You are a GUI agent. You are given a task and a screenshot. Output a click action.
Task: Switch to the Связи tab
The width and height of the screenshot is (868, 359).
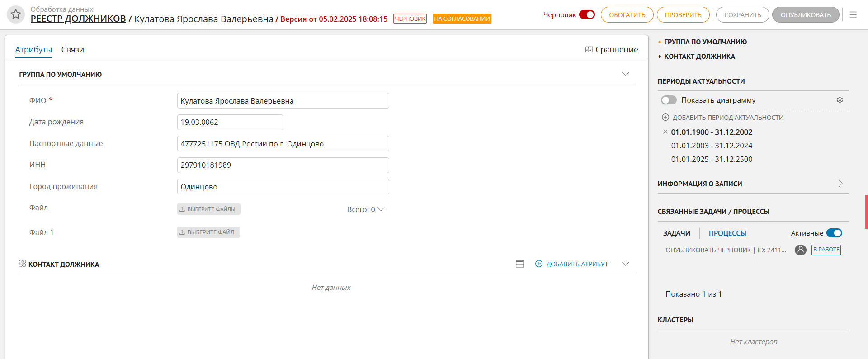pos(73,50)
